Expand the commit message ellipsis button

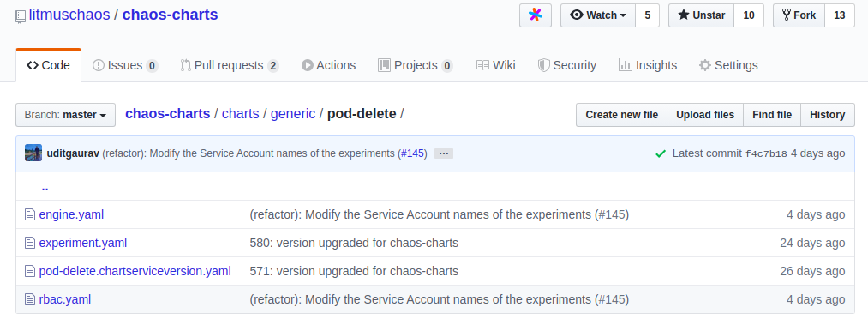(444, 153)
